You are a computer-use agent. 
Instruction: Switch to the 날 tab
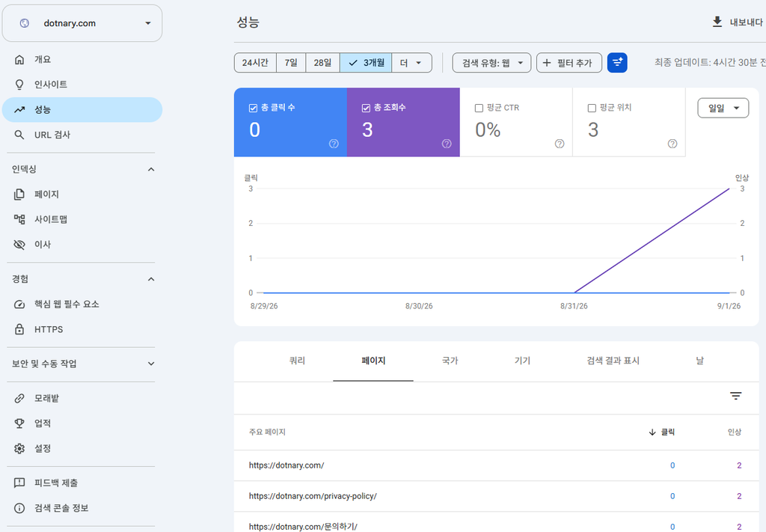(699, 361)
